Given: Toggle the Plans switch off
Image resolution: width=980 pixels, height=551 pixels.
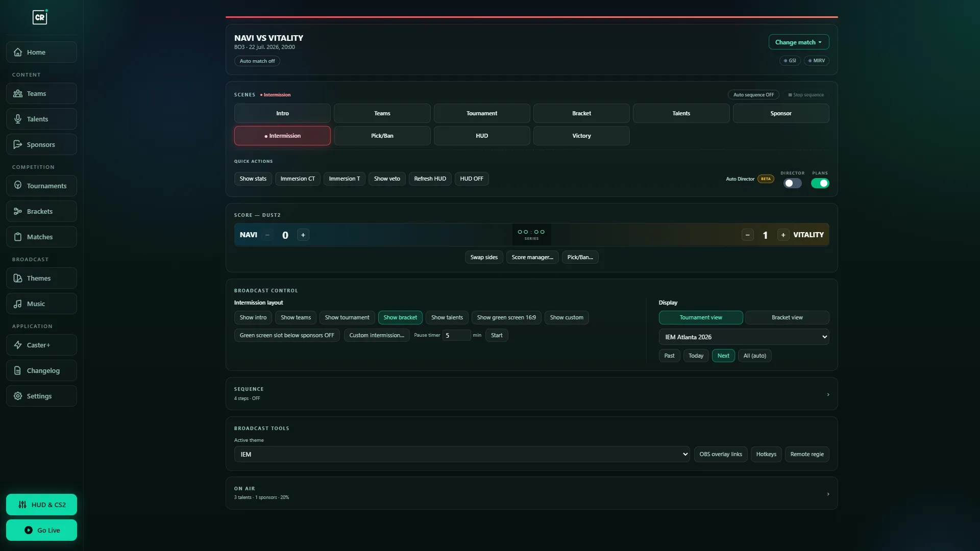Looking at the screenshot, I should [x=820, y=183].
